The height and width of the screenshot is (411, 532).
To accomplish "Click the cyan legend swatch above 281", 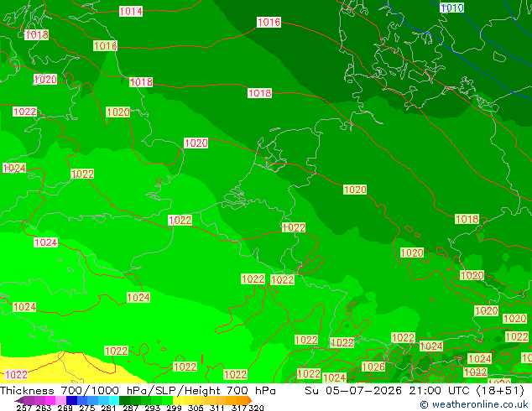I will (114, 400).
